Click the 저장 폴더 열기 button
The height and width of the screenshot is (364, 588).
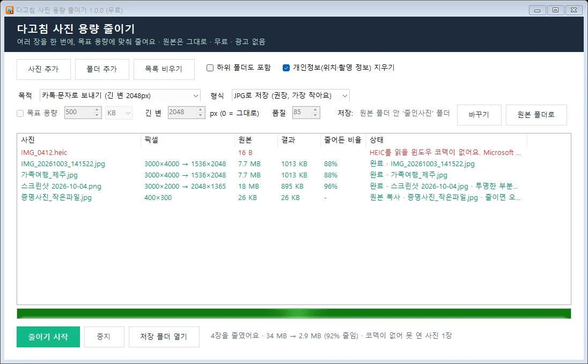[x=164, y=337]
